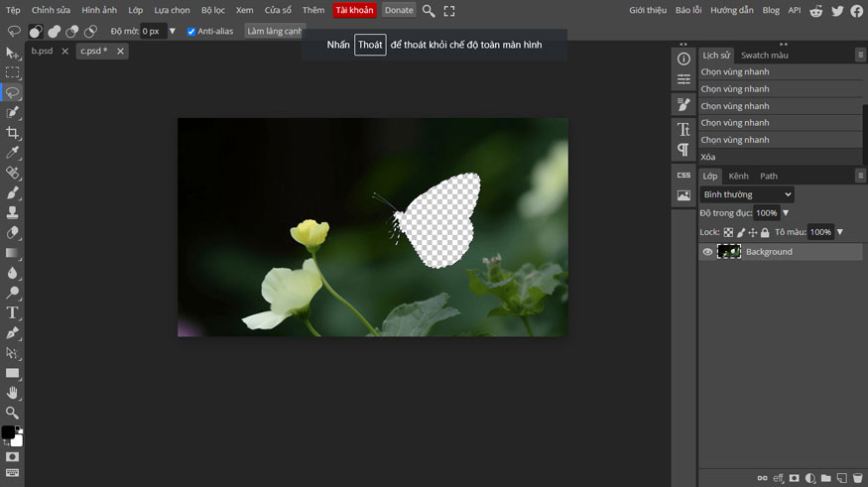The height and width of the screenshot is (487, 868).
Task: Open the CSS side panel
Action: click(x=683, y=176)
